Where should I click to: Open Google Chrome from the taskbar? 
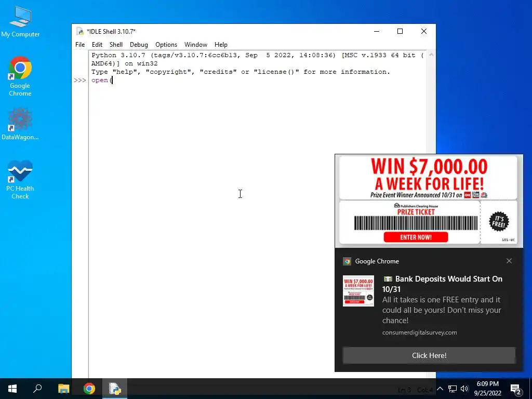tap(89, 389)
